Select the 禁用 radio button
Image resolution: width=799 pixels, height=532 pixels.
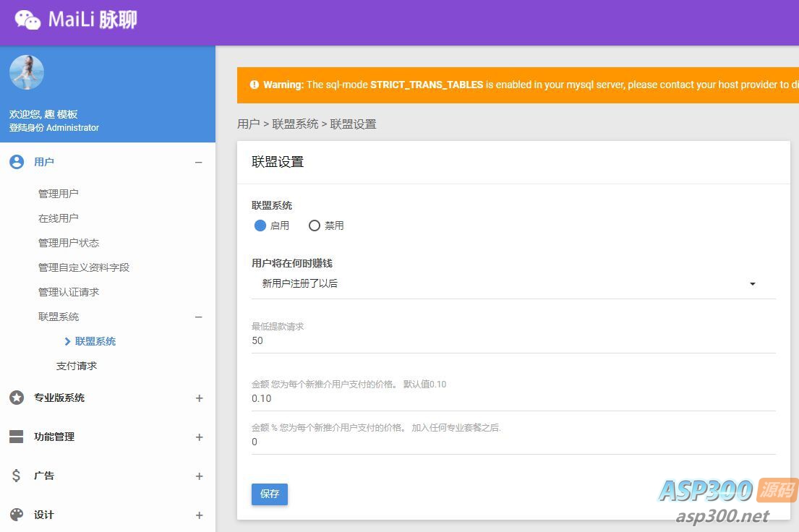315,226
